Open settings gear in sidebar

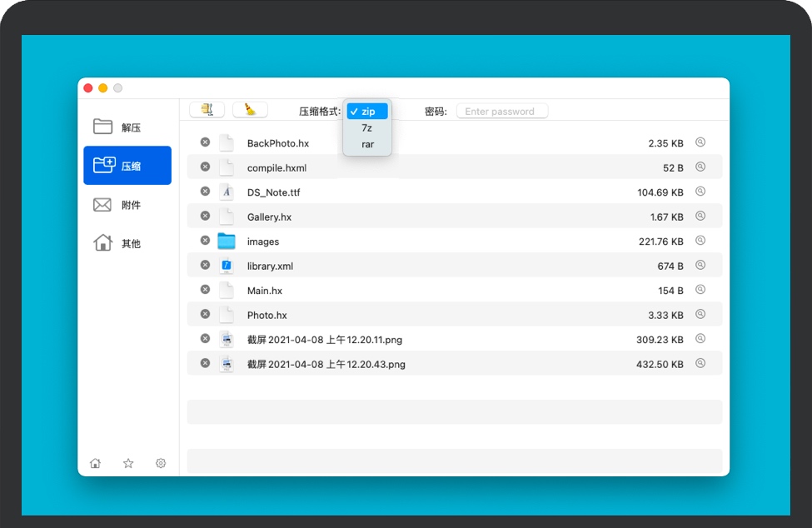[161, 463]
